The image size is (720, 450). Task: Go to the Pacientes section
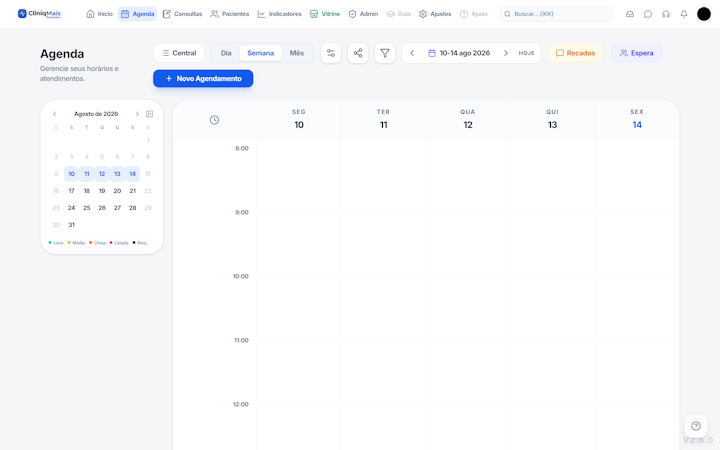[x=230, y=14]
